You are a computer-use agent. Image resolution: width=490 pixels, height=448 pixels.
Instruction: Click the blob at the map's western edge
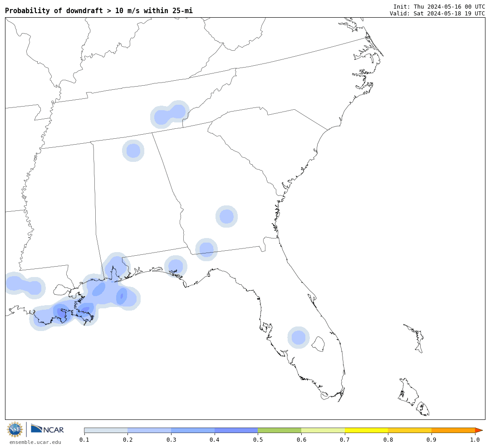pos(24,285)
